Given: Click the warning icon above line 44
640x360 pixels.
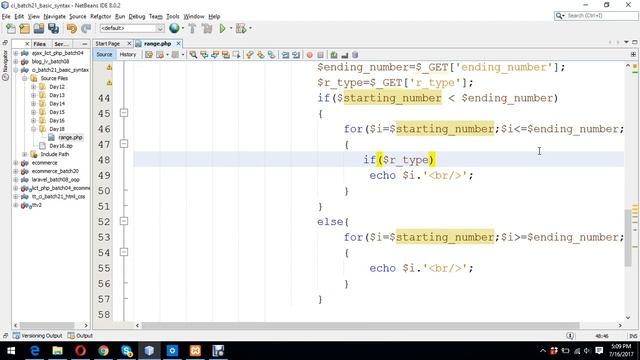Looking at the screenshot, I should pyautogui.click(x=109, y=82).
